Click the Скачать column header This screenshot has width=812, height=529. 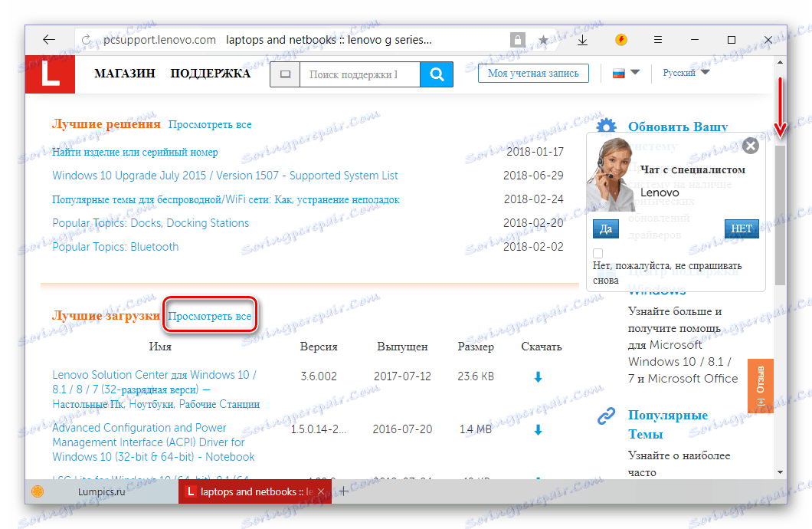point(541,347)
